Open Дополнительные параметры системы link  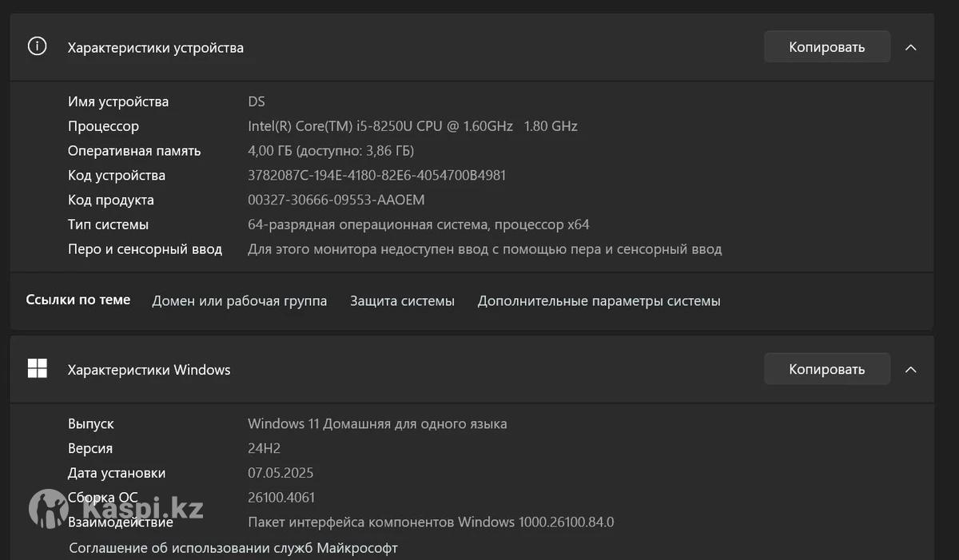(x=599, y=301)
